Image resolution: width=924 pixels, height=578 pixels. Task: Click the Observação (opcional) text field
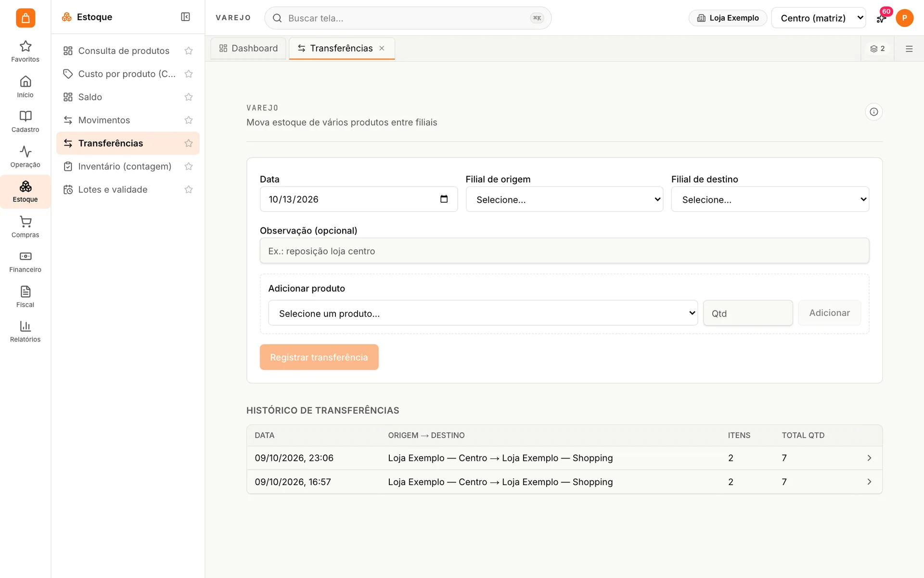(x=565, y=250)
